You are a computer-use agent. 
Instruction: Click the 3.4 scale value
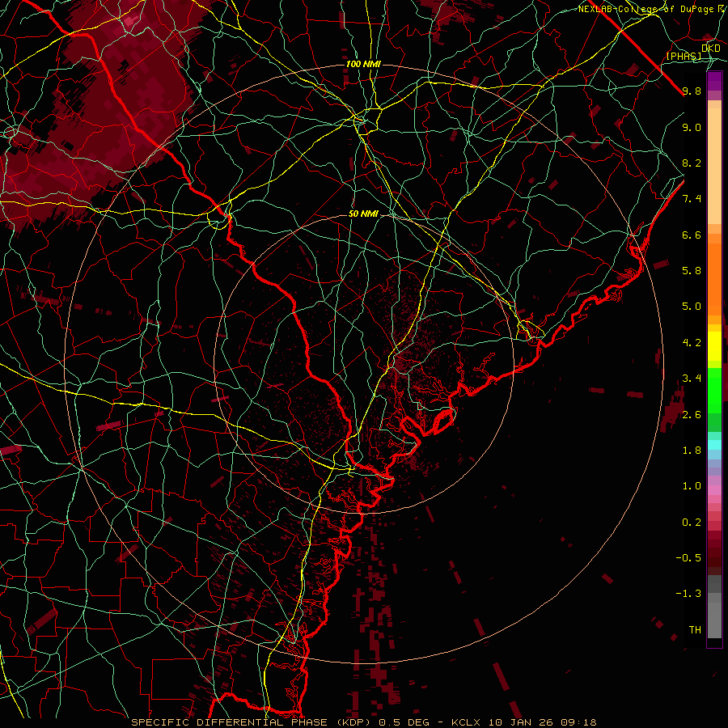[x=692, y=379]
